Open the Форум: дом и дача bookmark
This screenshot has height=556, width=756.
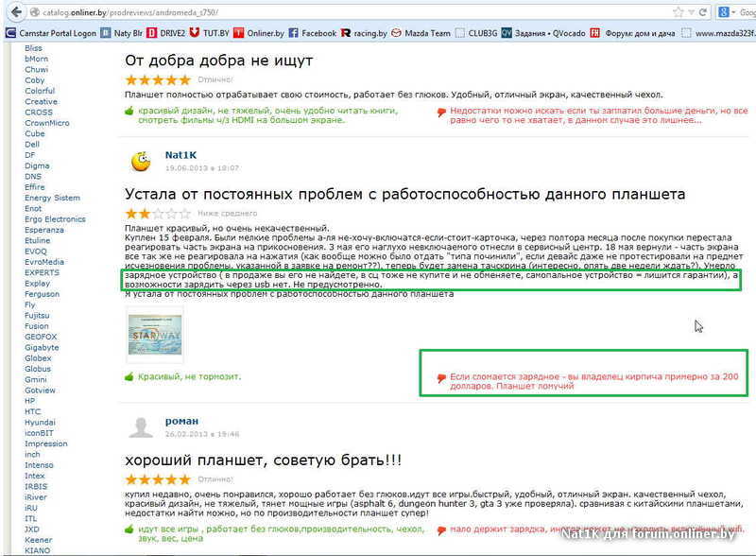632,33
